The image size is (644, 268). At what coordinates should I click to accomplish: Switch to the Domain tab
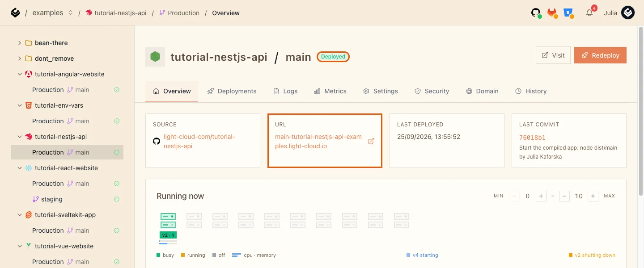482,91
